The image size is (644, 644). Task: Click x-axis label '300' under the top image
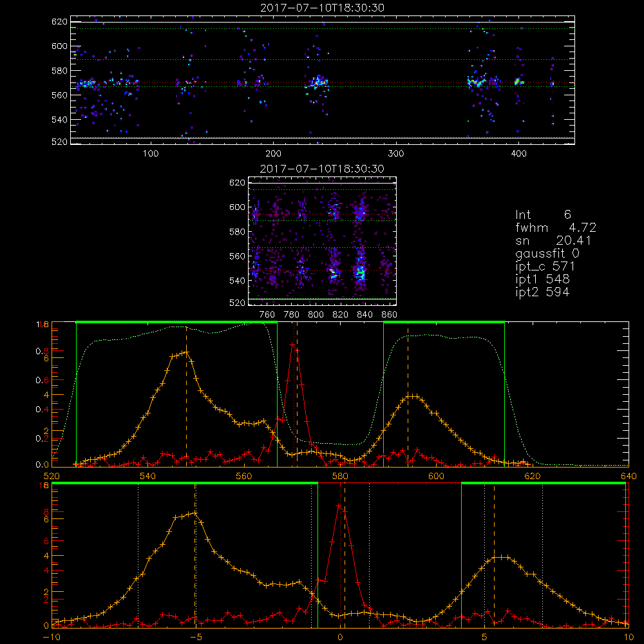(396, 154)
